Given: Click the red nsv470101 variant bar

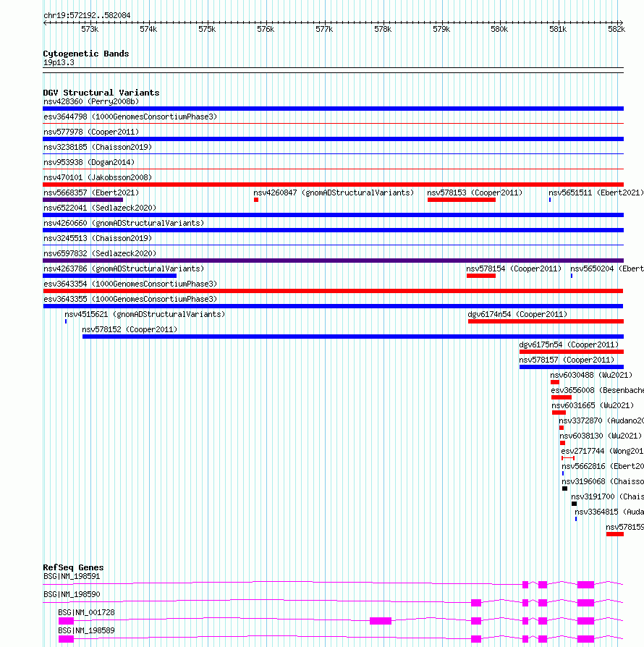Looking at the screenshot, I should (x=333, y=185).
